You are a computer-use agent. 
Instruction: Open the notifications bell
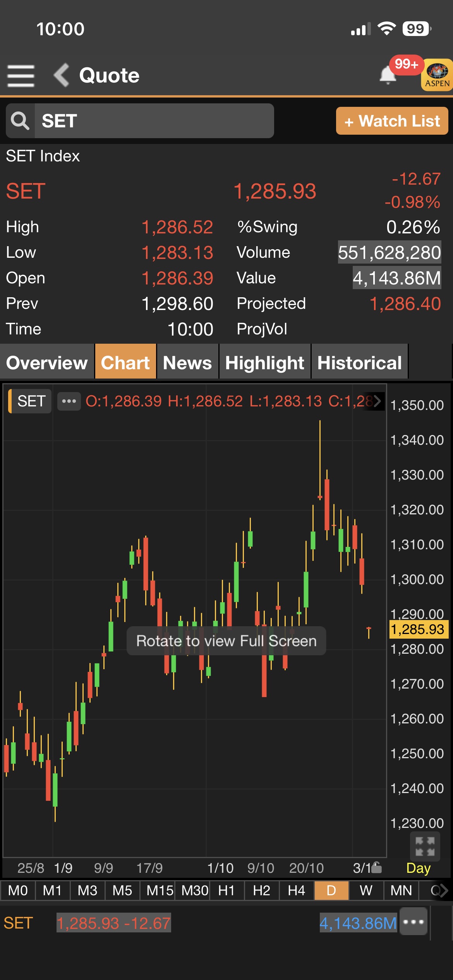pos(388,75)
